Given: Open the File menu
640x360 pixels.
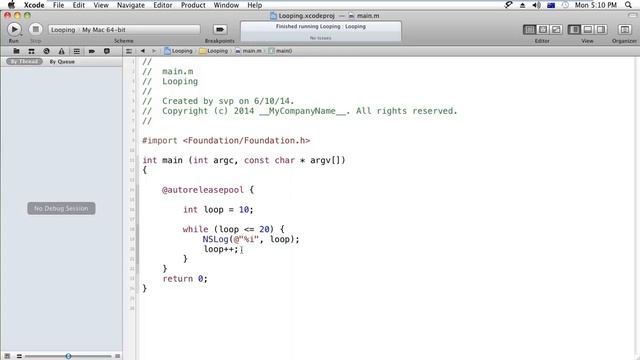Looking at the screenshot, I should coord(58,5).
